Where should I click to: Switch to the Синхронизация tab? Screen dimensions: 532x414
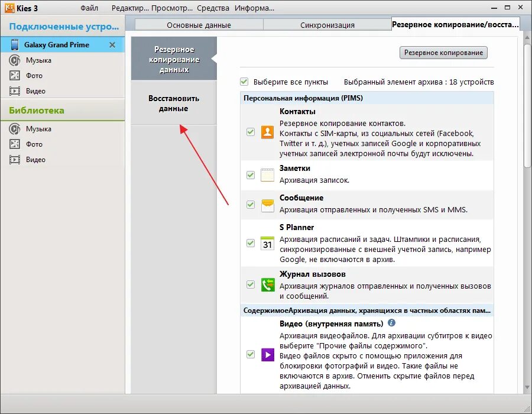pos(327,25)
